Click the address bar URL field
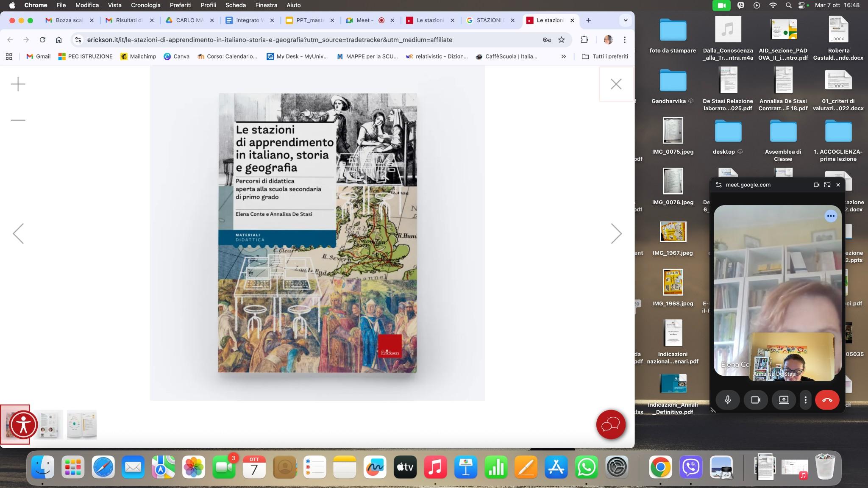This screenshot has width=868, height=488. [270, 40]
